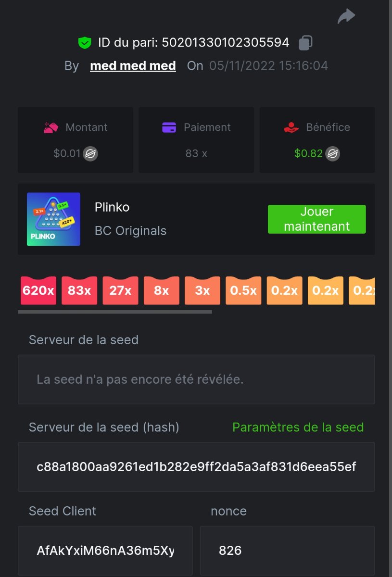Select the 8x multiplier chip

point(162,290)
